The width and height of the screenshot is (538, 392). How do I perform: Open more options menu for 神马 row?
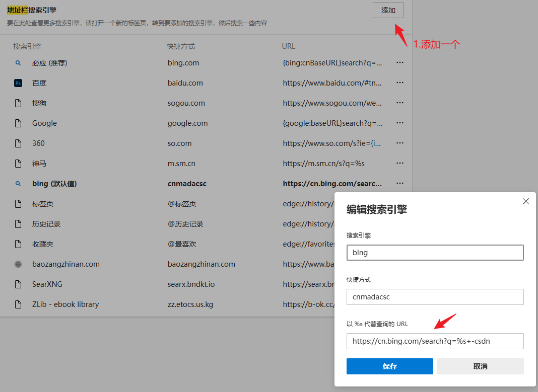400,164
